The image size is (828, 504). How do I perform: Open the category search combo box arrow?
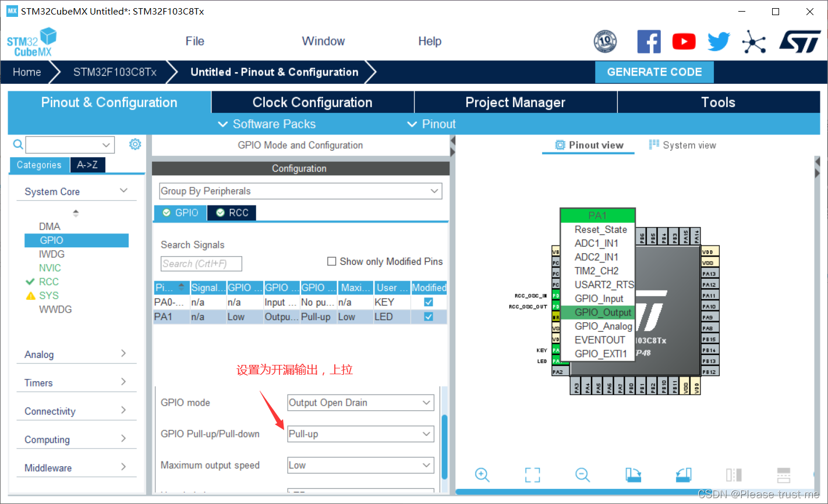pyautogui.click(x=106, y=144)
